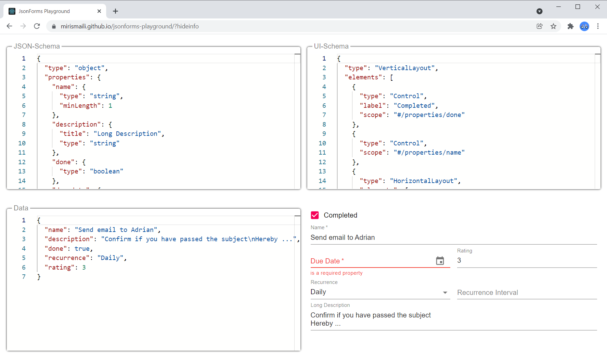Click into the Name input field
This screenshot has height=364, width=607.
click(x=454, y=237)
